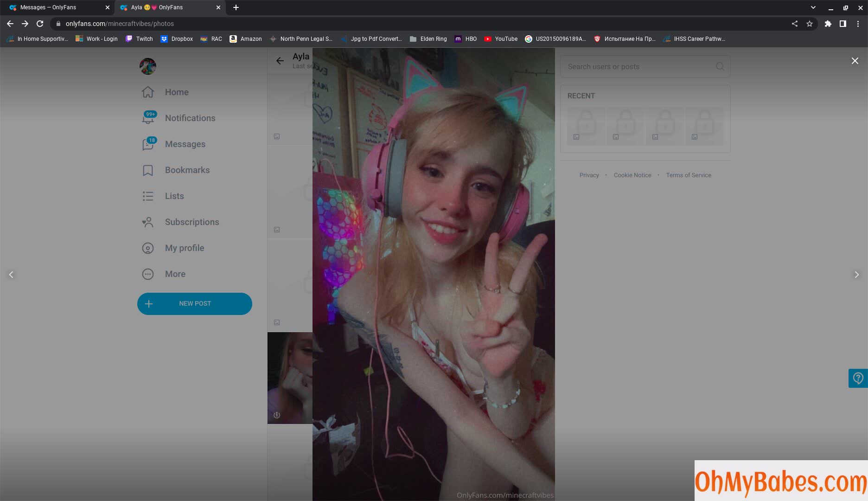Open the Jpg to Pdf Convert bookmark
Image resolution: width=868 pixels, height=501 pixels.
click(x=371, y=39)
